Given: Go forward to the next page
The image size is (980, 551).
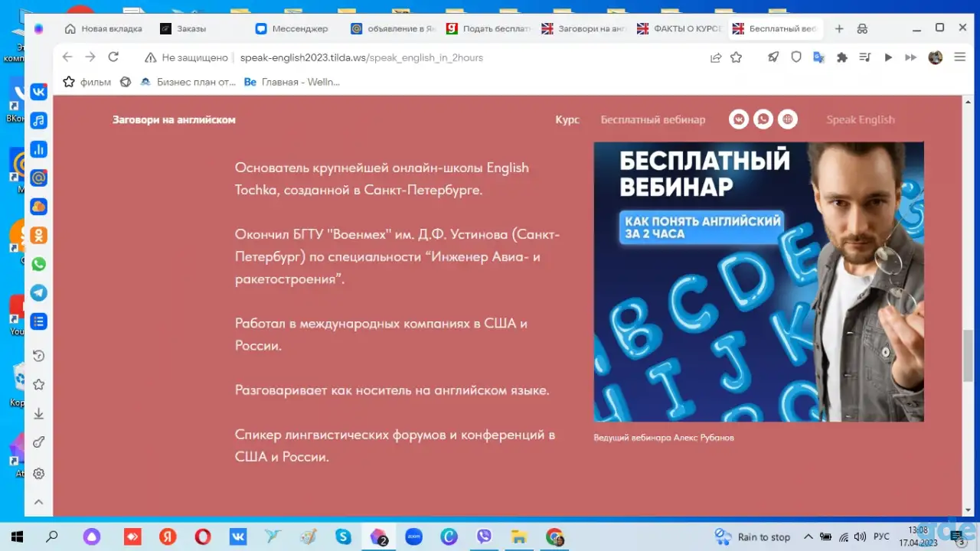Looking at the screenshot, I should pos(90,57).
